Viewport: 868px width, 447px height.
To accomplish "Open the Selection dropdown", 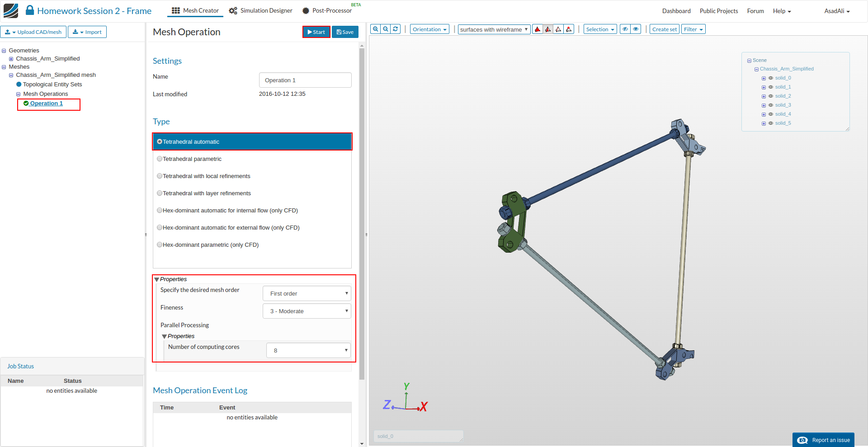I will point(600,29).
